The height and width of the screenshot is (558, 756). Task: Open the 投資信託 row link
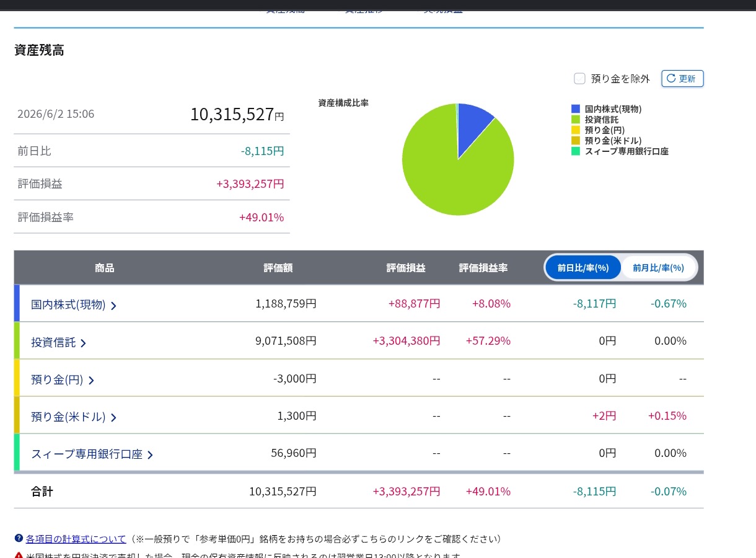(53, 342)
